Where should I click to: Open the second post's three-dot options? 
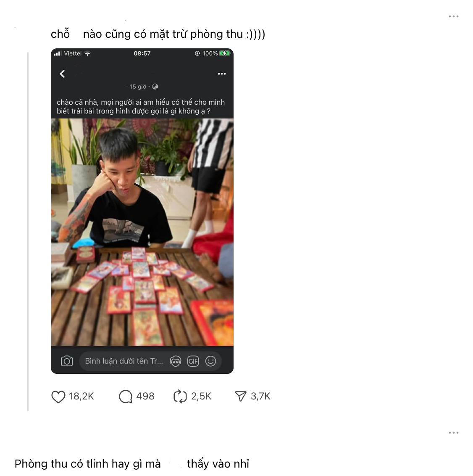click(454, 433)
